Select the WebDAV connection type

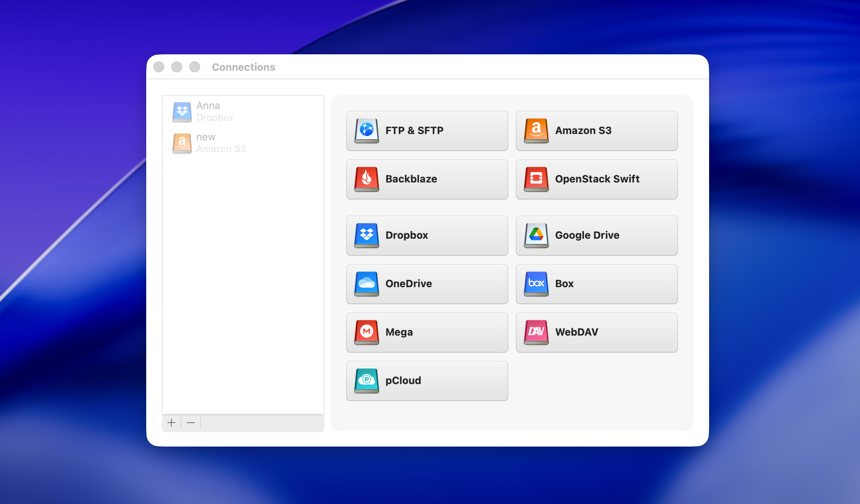(597, 332)
